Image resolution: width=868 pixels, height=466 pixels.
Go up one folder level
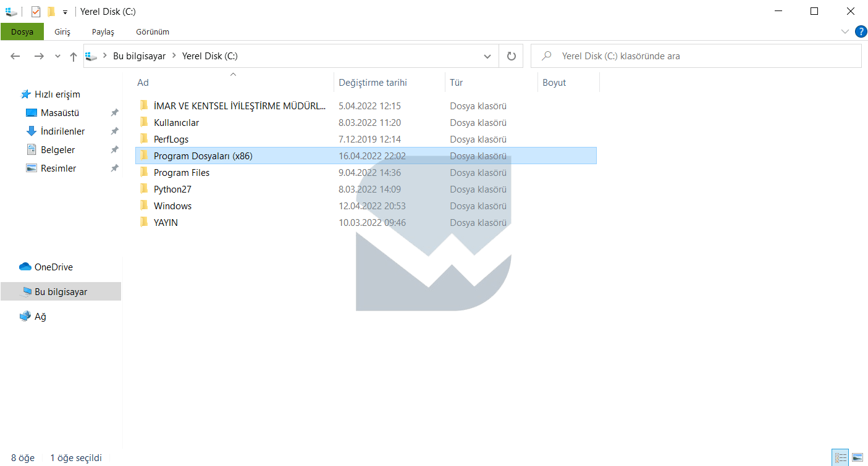tap(74, 57)
